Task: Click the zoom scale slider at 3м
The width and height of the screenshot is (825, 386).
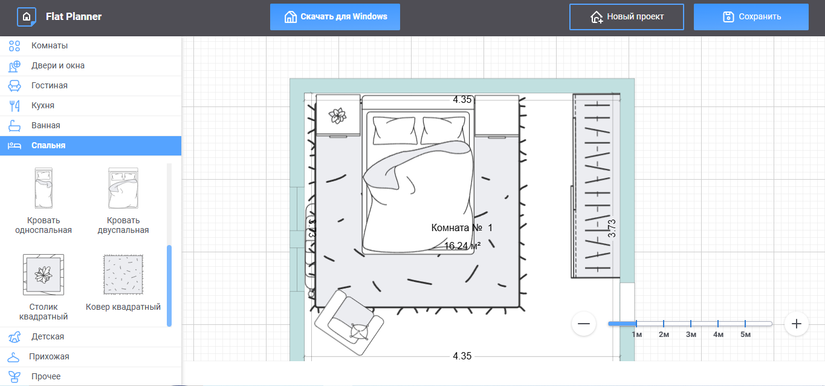Action: point(691,323)
